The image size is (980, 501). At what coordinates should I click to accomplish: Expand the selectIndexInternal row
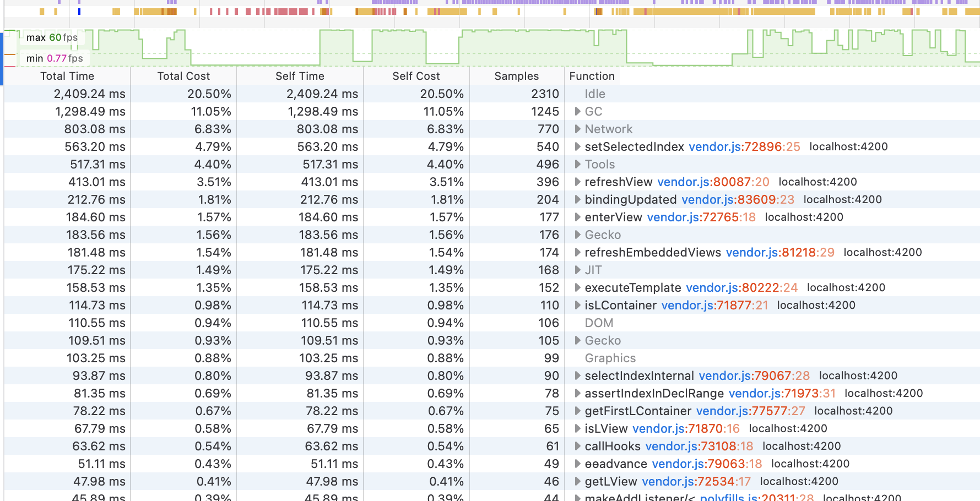pos(577,375)
